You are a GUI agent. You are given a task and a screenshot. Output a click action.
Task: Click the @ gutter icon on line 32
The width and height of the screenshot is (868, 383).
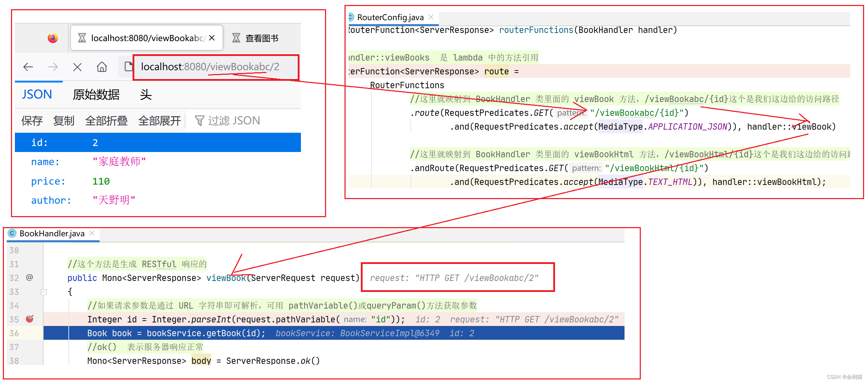point(29,277)
